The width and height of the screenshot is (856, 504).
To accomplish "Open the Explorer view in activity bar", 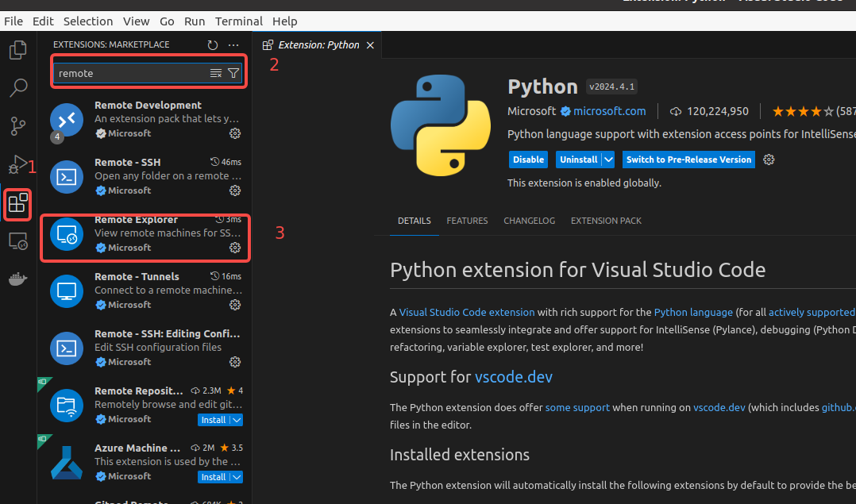I will pos(17,51).
